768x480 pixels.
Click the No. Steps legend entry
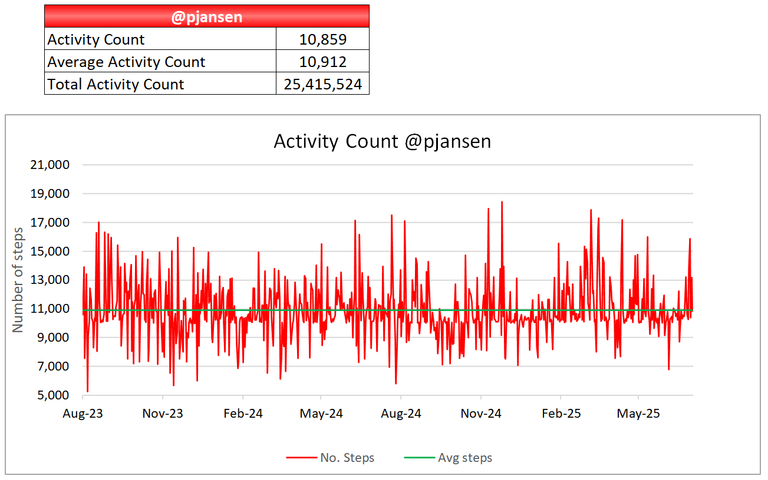[x=331, y=457]
